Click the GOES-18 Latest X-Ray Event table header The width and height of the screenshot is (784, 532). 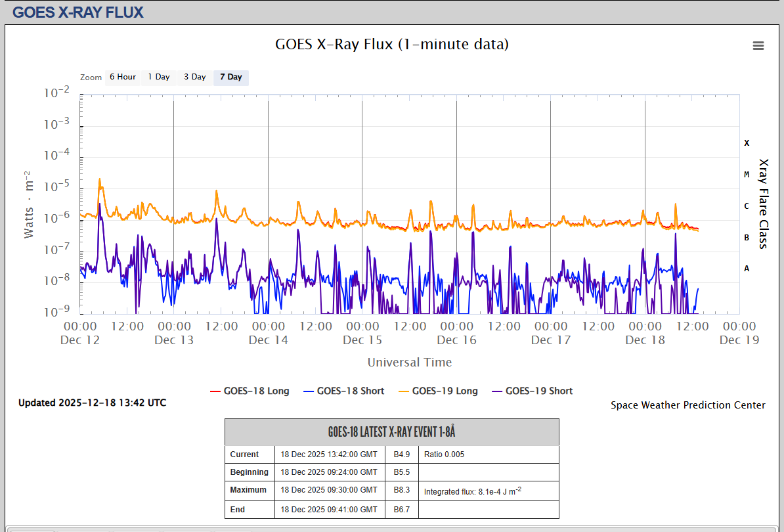click(x=391, y=432)
